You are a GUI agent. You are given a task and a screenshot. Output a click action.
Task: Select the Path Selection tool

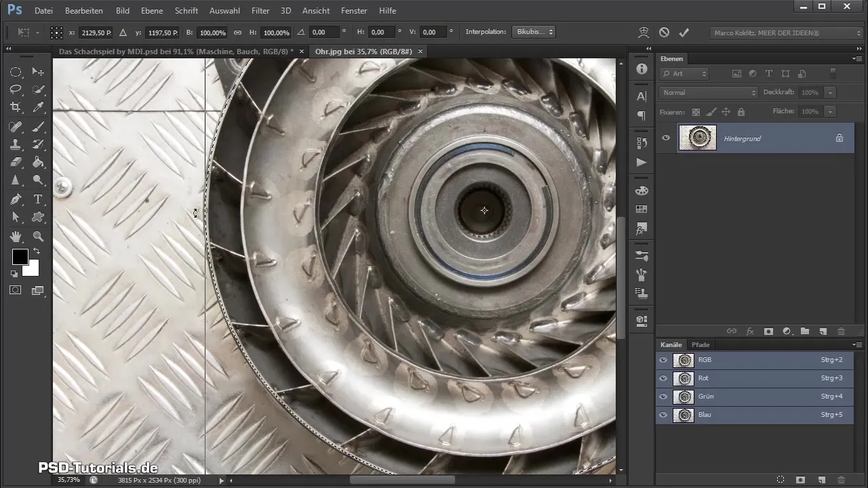16,217
